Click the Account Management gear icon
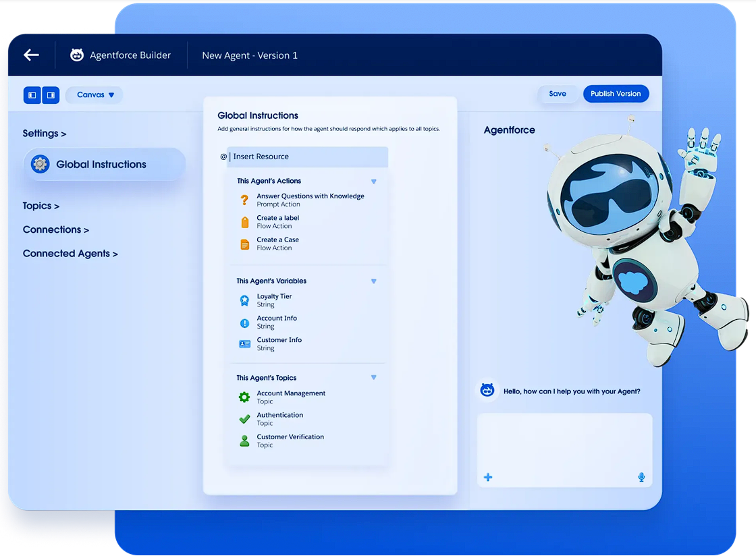Screen dimensions: 756x558 (x=244, y=397)
